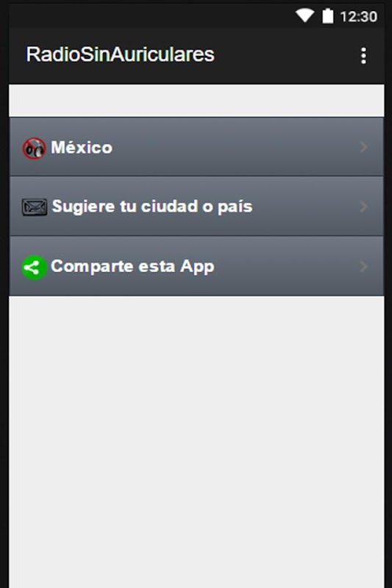This screenshot has height=588, width=392.
Task: Tap the 12:30 clock in status bar
Action: click(x=358, y=16)
